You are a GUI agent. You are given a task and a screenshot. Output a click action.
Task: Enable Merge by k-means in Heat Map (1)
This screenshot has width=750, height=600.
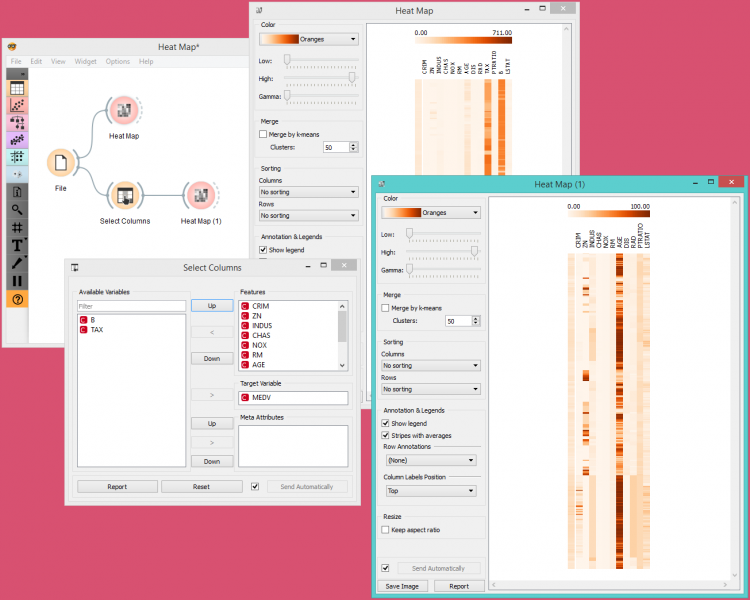coord(386,308)
